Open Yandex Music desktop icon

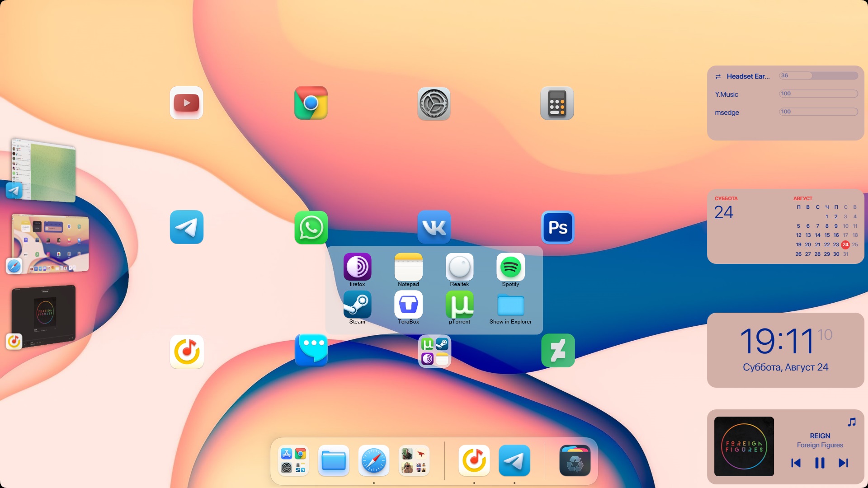[x=187, y=352]
